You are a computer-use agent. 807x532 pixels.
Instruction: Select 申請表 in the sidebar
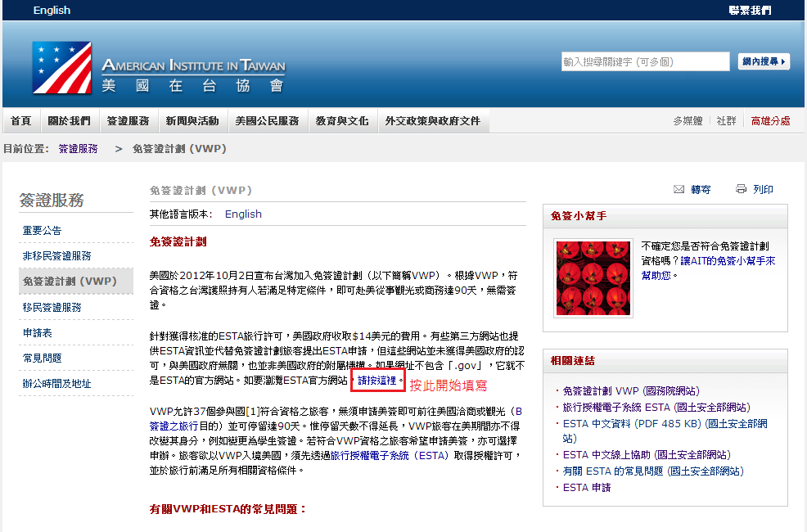(x=37, y=333)
